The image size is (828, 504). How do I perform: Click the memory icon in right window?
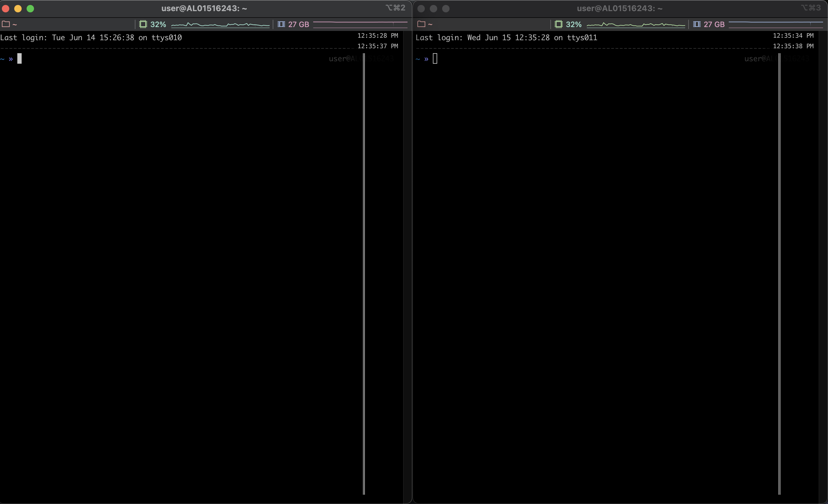tap(697, 24)
